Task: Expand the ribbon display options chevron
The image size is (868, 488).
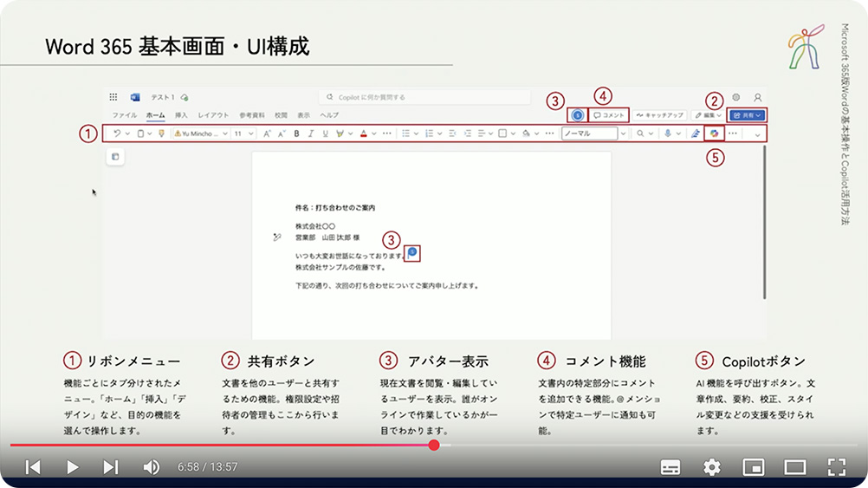Action: pos(757,134)
